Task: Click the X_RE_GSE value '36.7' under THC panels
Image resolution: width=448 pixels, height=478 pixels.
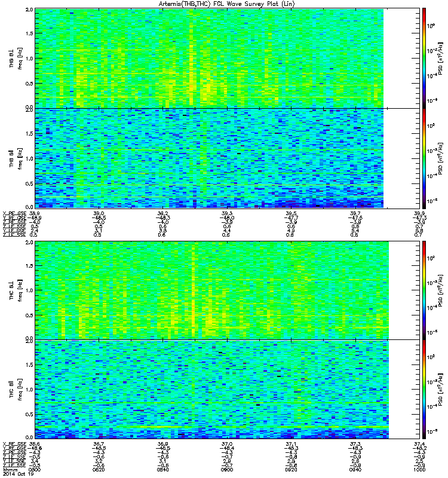Action: click(99, 444)
